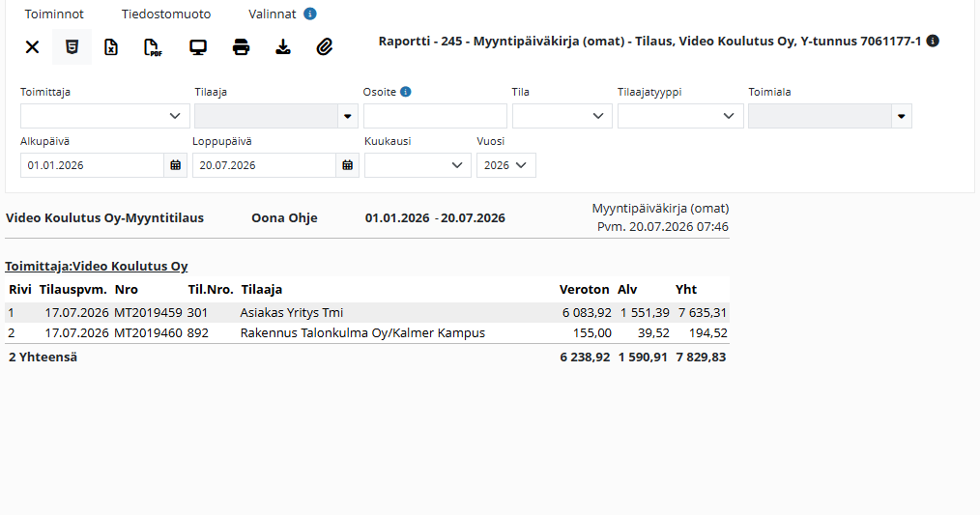The height and width of the screenshot is (515, 980).
Task: Open the Toiminnot menu
Action: pyautogui.click(x=54, y=14)
